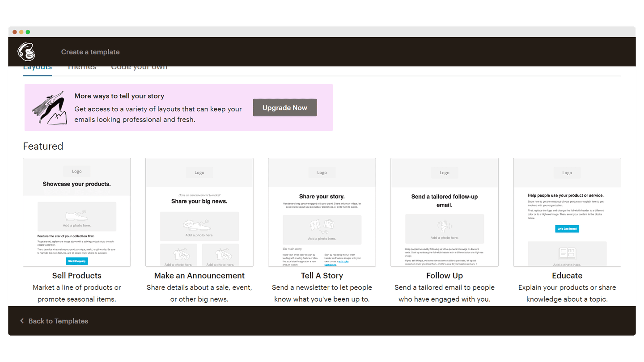Viewport: 644px width, 362px height.
Task: Choose the Sell Products layout thumbnail
Action: [77, 212]
